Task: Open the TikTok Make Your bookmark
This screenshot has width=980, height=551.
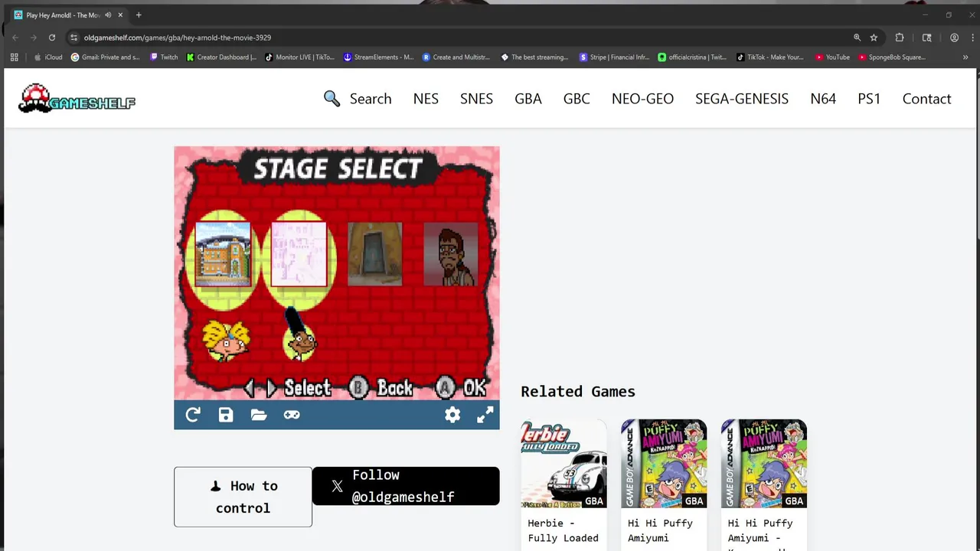Action: tap(770, 57)
